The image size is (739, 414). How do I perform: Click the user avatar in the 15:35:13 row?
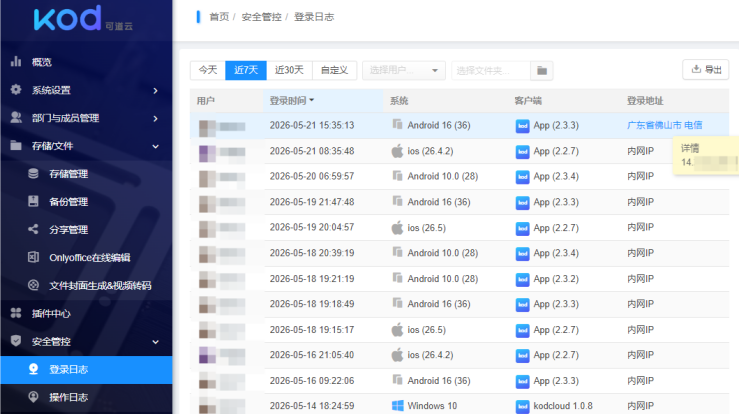[207, 128]
